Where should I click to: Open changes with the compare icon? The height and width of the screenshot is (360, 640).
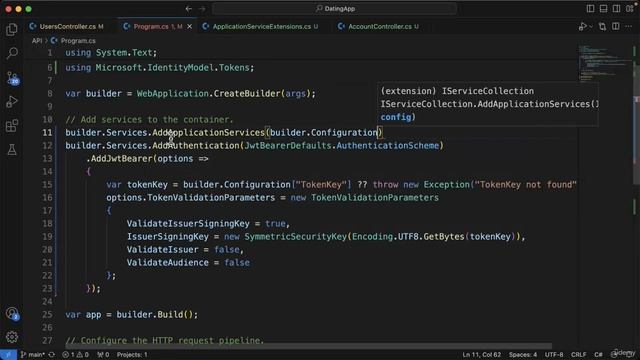click(602, 27)
